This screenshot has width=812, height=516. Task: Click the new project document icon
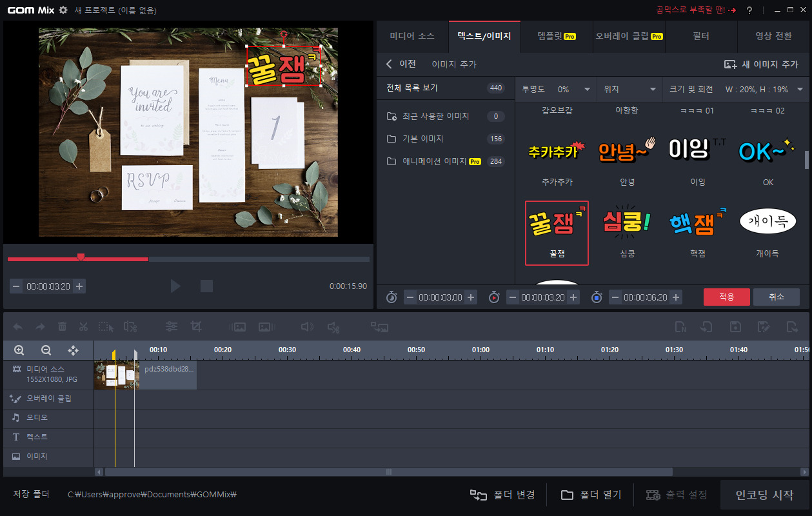(680, 327)
